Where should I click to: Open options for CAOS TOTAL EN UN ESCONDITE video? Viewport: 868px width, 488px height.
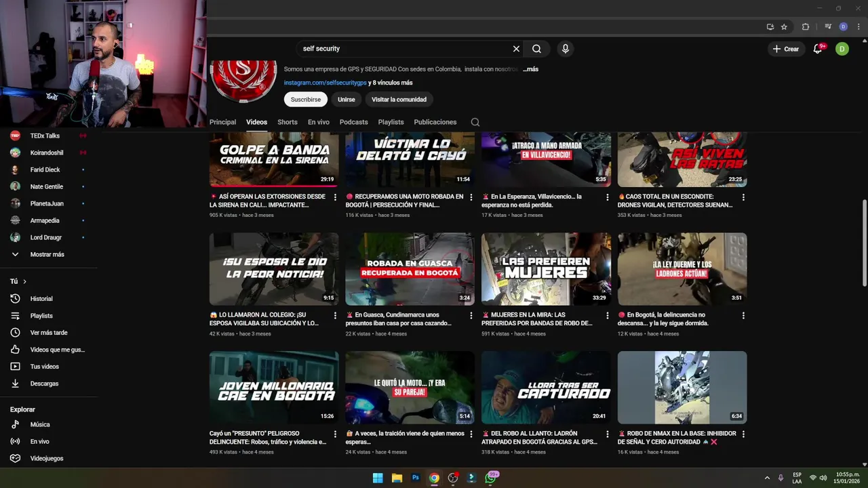tap(743, 197)
